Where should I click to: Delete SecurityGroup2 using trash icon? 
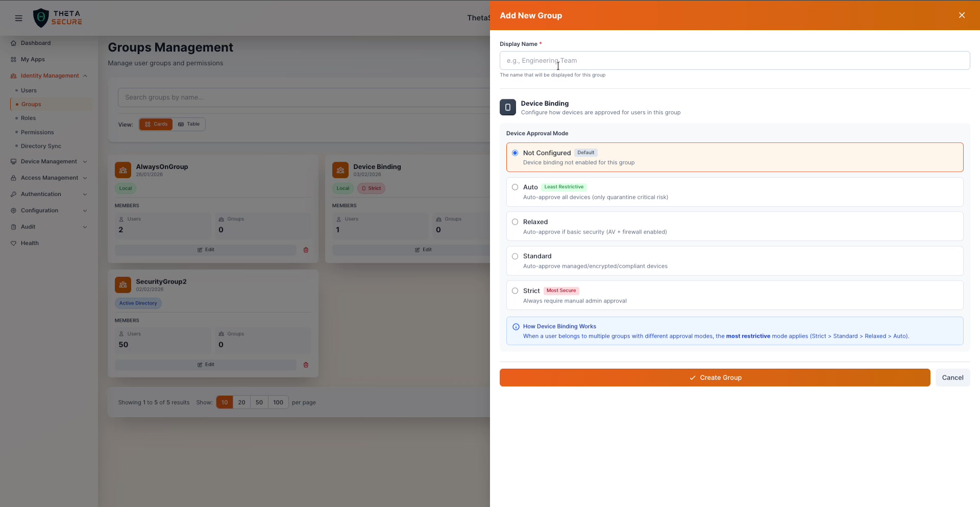(306, 365)
